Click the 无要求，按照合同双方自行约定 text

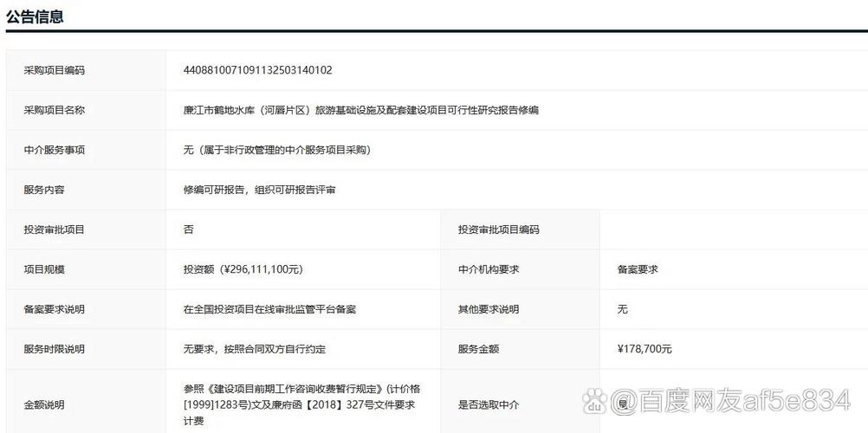point(254,349)
